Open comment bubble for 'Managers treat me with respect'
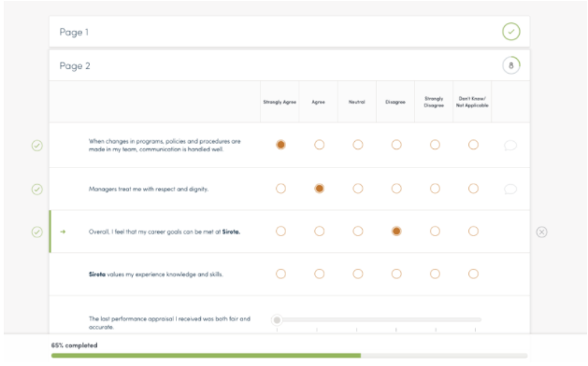Screen dimensions: 588x366 [x=510, y=190]
